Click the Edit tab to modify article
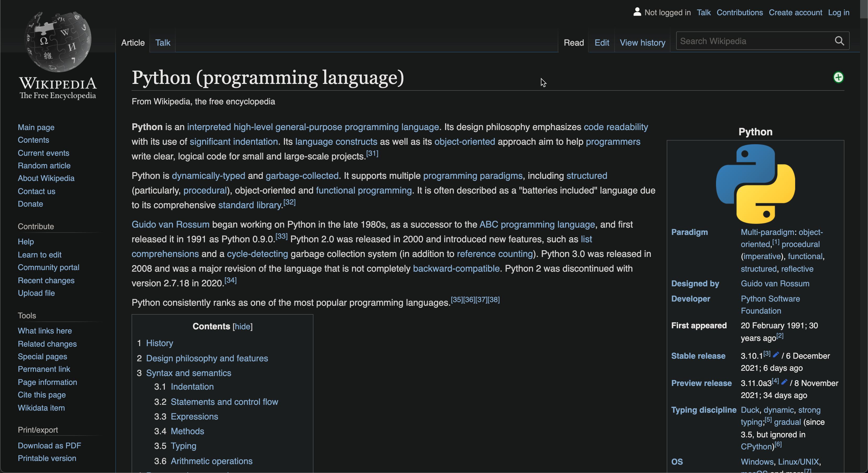The image size is (868, 473). 601,42
